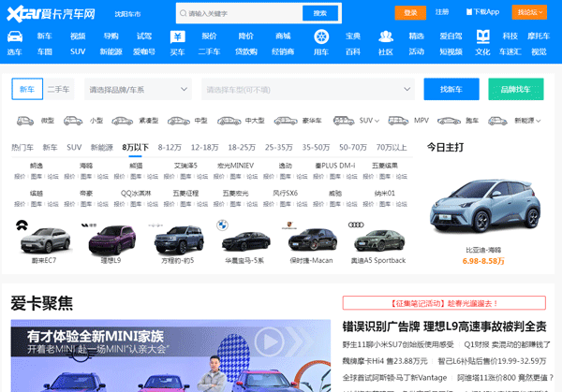This screenshot has width=562, height=392.
Task: Open 降价 in the top navigation
Action: [245, 36]
